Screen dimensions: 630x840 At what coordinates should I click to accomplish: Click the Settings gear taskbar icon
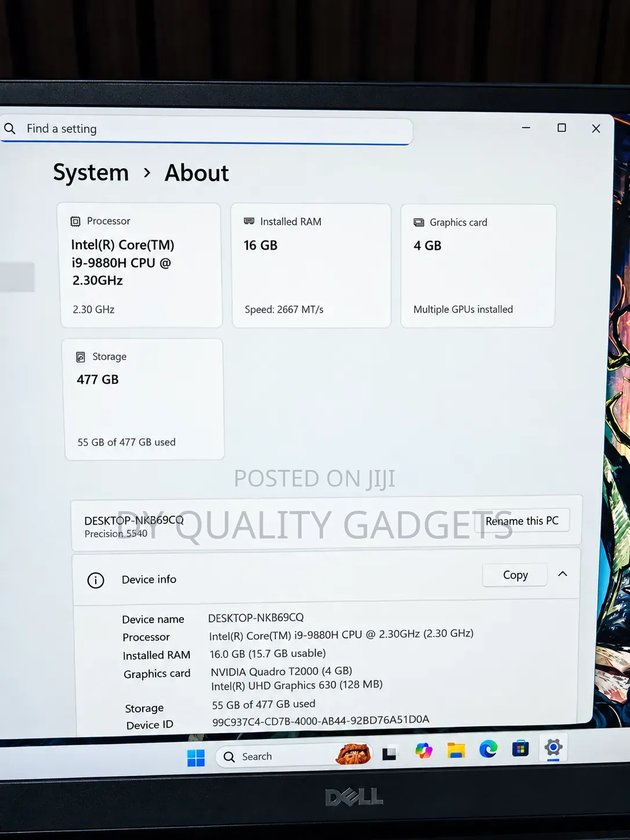click(553, 748)
